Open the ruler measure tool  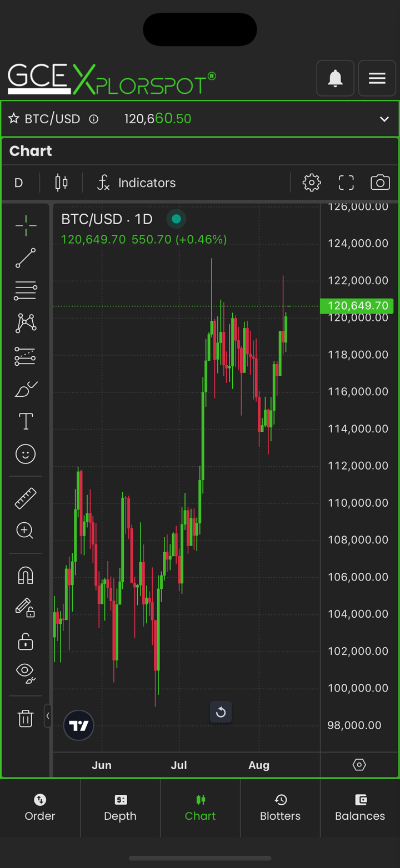point(26,498)
